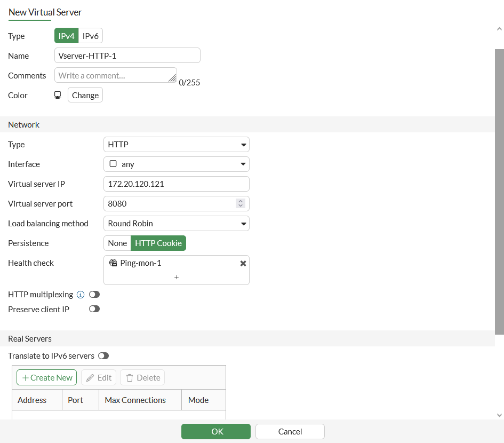Open Load balancing method dropdown

176,224
